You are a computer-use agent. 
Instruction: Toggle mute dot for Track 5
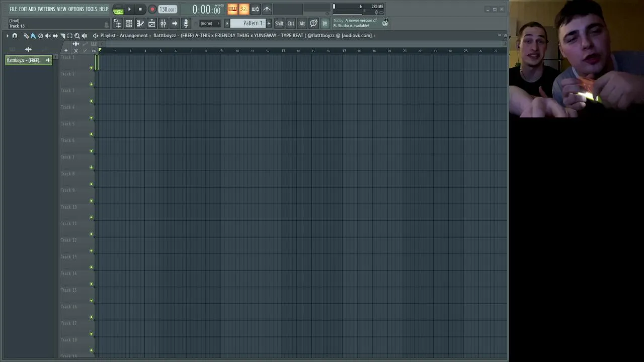click(91, 134)
